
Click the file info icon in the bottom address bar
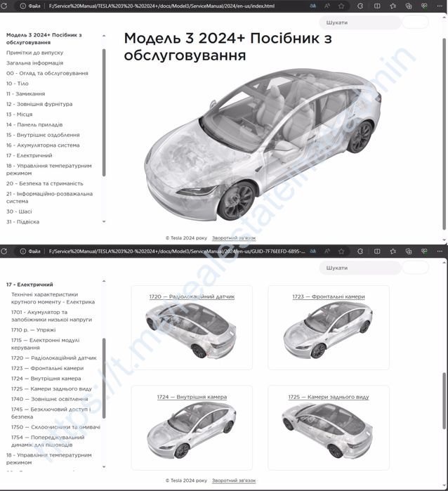(22, 251)
